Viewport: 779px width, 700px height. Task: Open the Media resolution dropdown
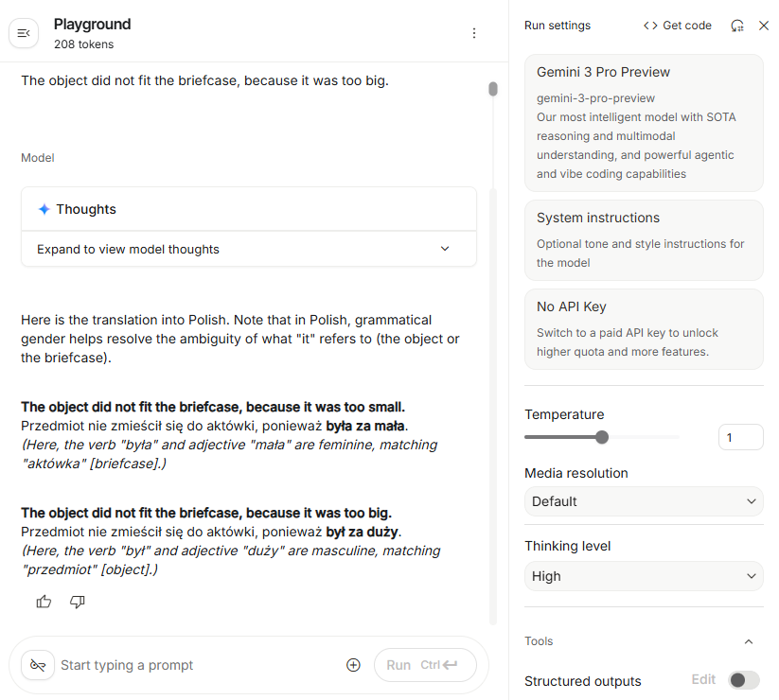click(x=644, y=501)
